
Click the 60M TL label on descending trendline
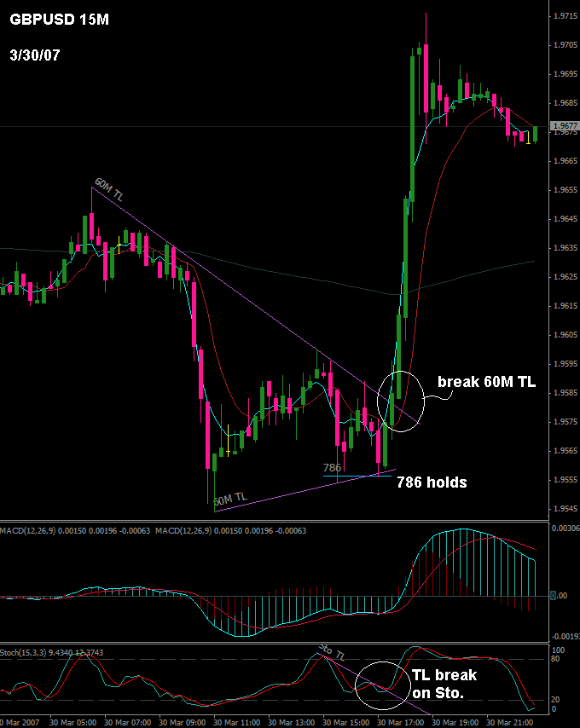109,189
